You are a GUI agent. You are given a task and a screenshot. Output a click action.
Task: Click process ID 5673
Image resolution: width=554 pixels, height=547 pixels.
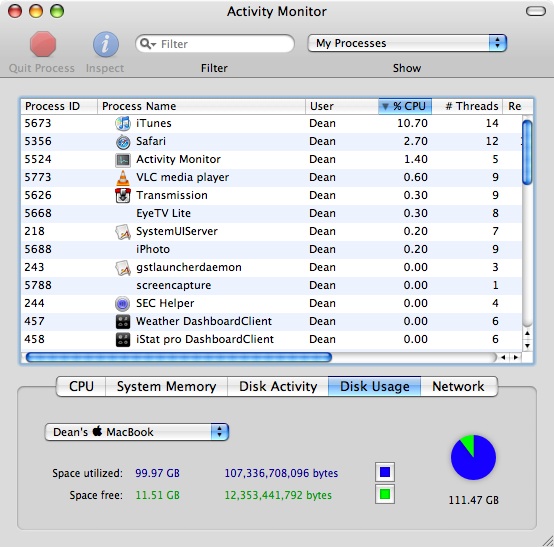pos(38,123)
